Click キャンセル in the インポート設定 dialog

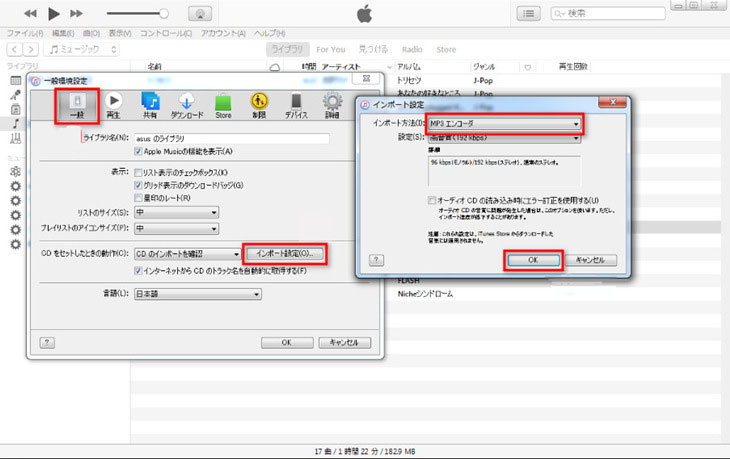[590, 260]
